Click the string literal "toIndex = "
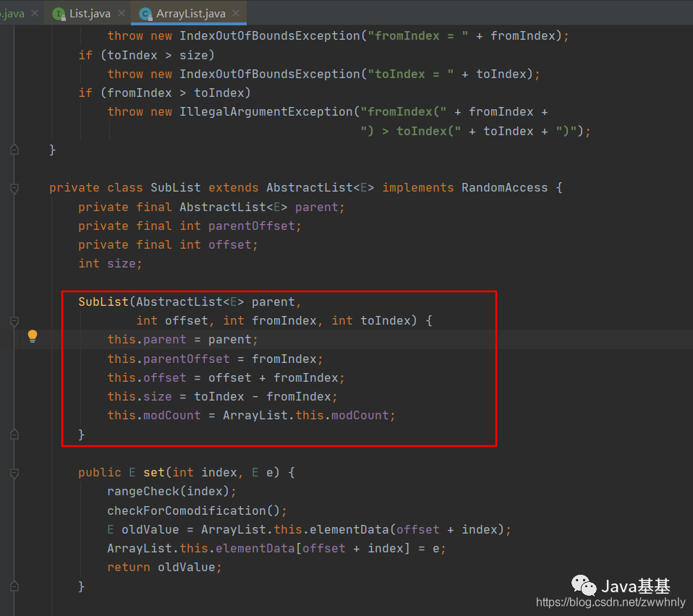Screen dimensions: 693x616 411,74
